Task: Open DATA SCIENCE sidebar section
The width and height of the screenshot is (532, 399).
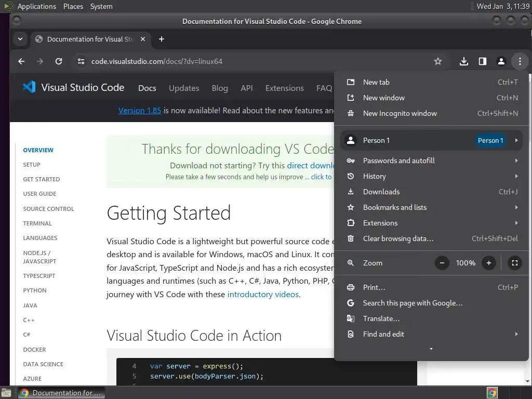Action: (x=43, y=364)
